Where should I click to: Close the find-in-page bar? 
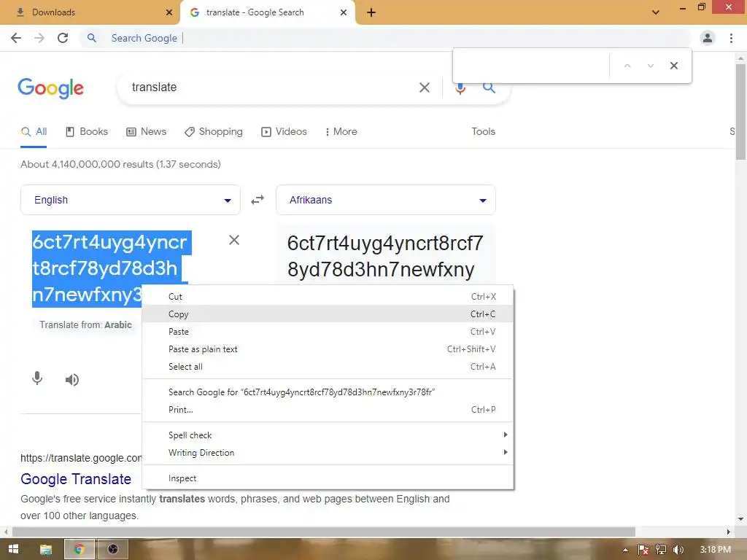coord(673,66)
